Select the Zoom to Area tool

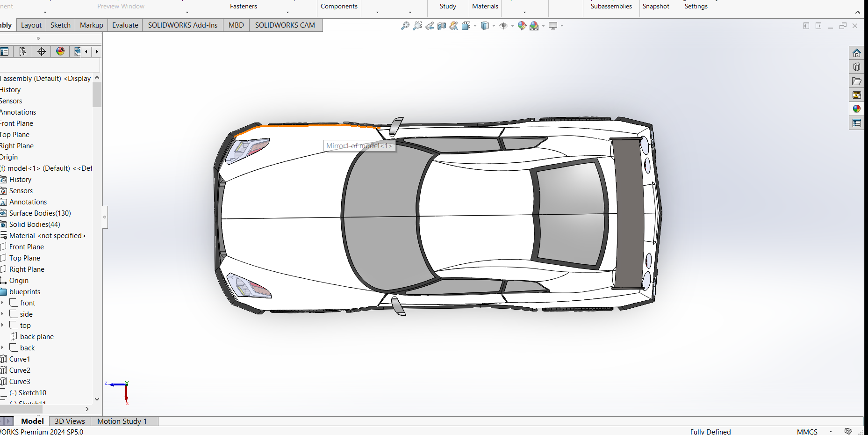(417, 26)
